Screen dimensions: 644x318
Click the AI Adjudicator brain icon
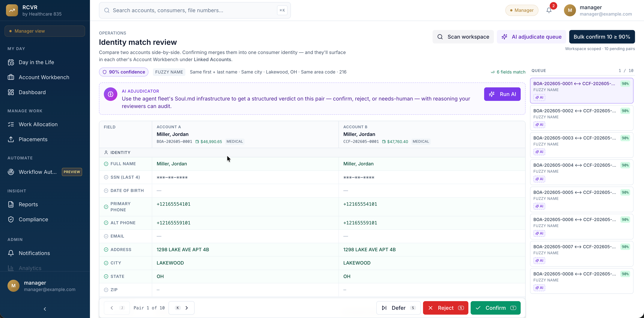coord(111,94)
